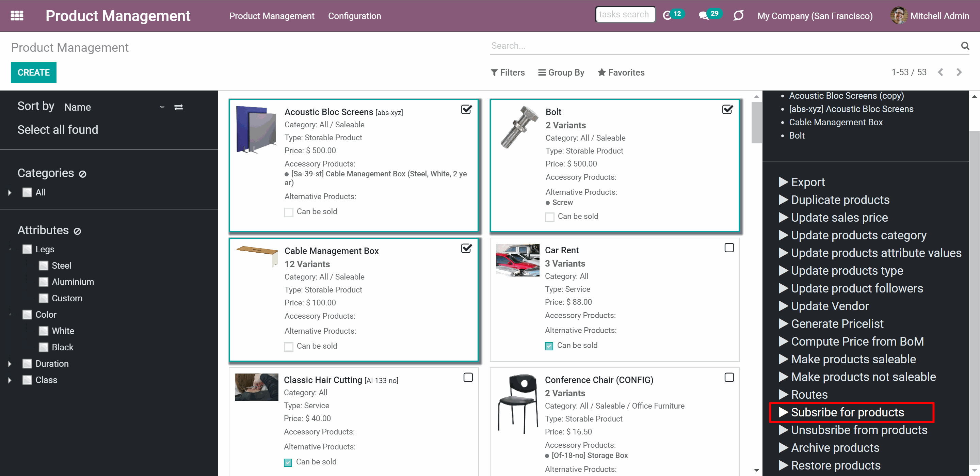Clear Attributes filter icon
Screen dimensions: 980x476
77,231
